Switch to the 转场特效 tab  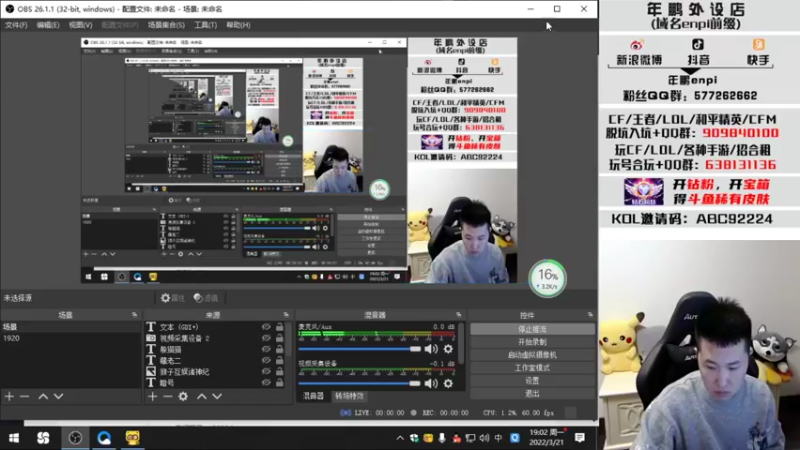[349, 396]
